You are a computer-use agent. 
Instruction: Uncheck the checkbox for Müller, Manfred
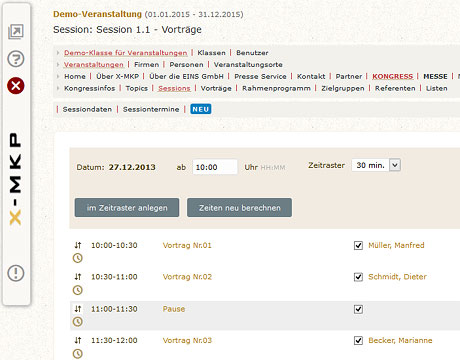click(358, 246)
